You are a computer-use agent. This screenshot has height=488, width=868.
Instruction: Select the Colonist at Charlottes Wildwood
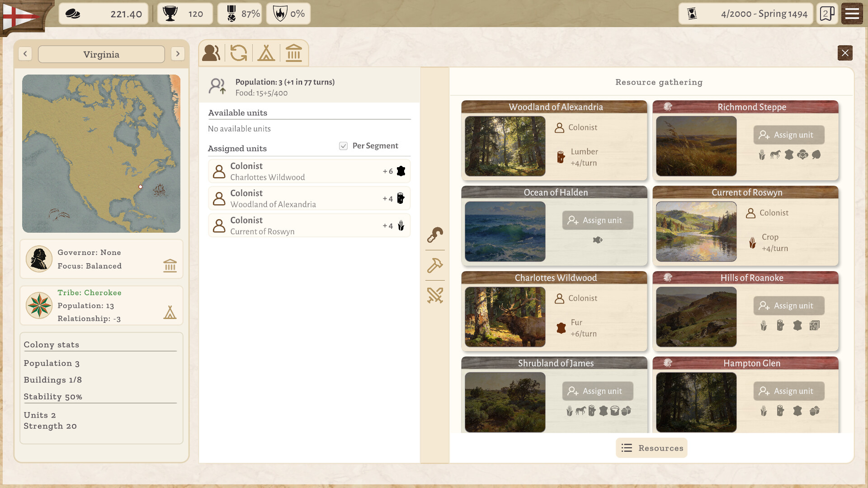[x=309, y=171]
